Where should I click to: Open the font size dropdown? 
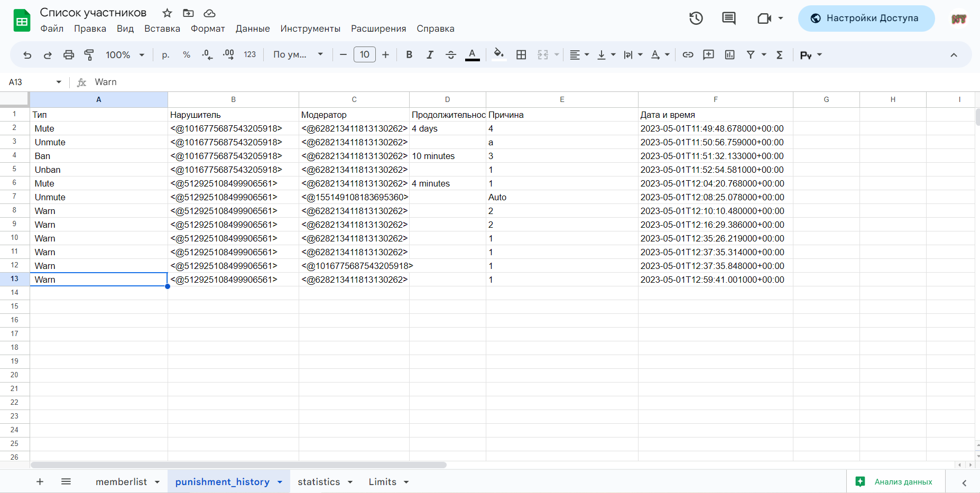pos(365,54)
